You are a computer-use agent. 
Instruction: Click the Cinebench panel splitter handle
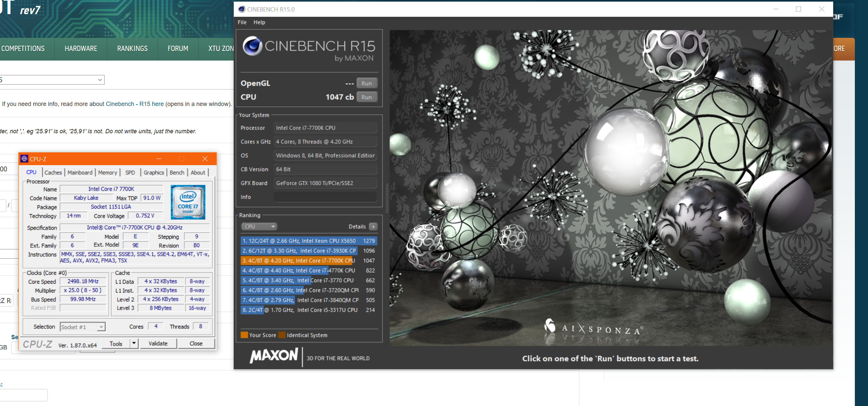[386, 199]
